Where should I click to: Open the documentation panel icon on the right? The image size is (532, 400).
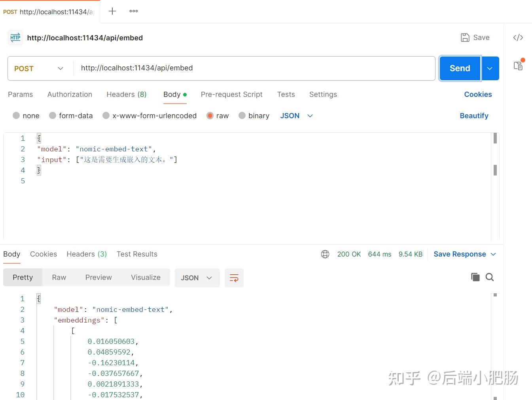click(x=519, y=66)
